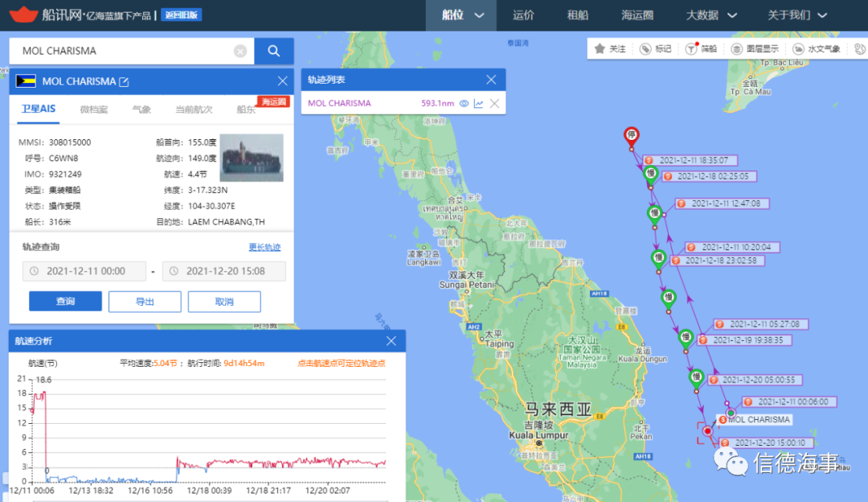Screen dimensions: 868x502
Task: Remove MOL CHARISMA from the track list
Action: pos(494,103)
